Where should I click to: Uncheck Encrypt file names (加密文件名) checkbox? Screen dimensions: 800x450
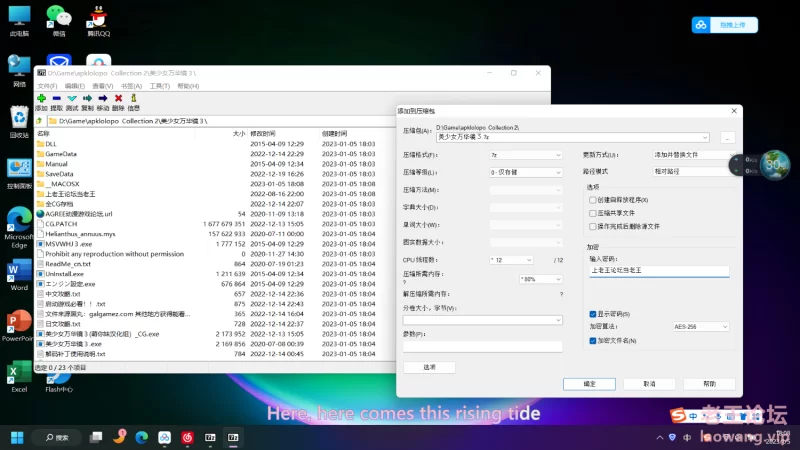click(592, 341)
